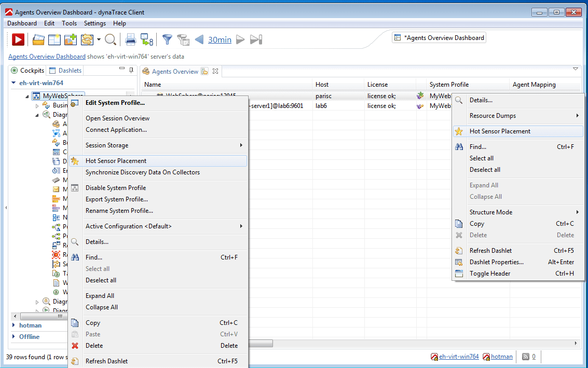Sort table by Host column header
The width and height of the screenshot is (588, 368).
(338, 85)
